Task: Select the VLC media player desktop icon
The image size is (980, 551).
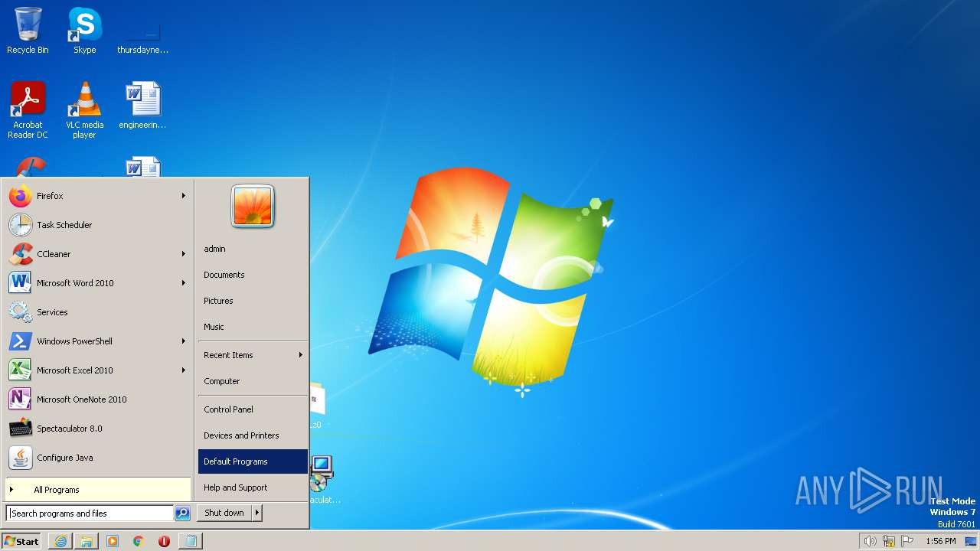Action: coord(84,110)
